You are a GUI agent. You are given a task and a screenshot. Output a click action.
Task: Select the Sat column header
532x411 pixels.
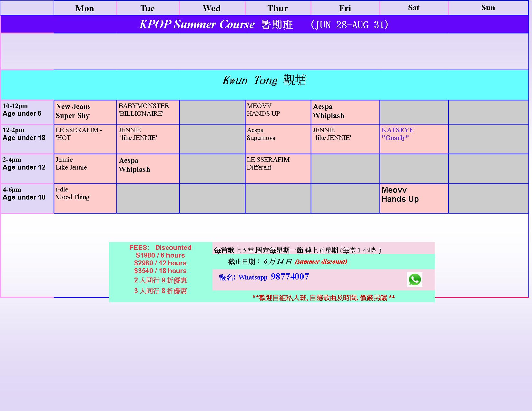(414, 8)
